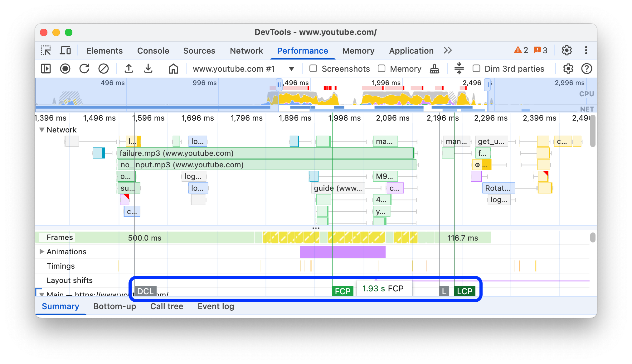The image size is (632, 364).
Task: Click the upload profile icon
Action: point(129,69)
